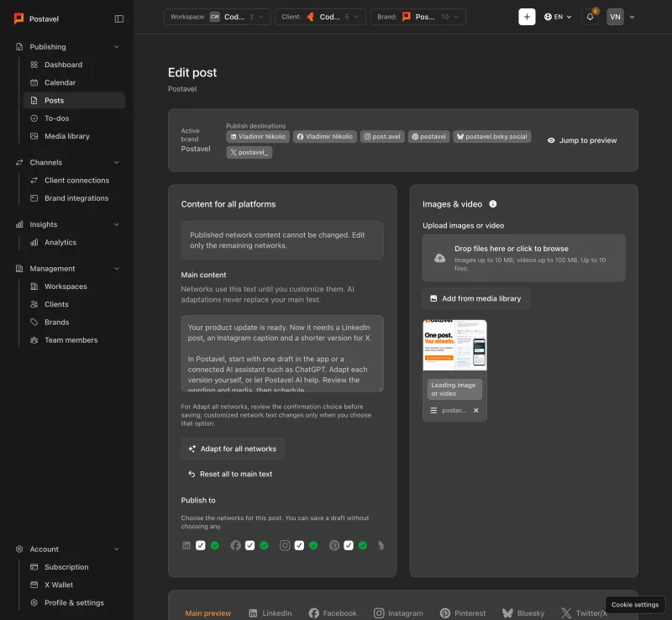
Task: Collapse the Channels section chevron
Action: point(117,162)
